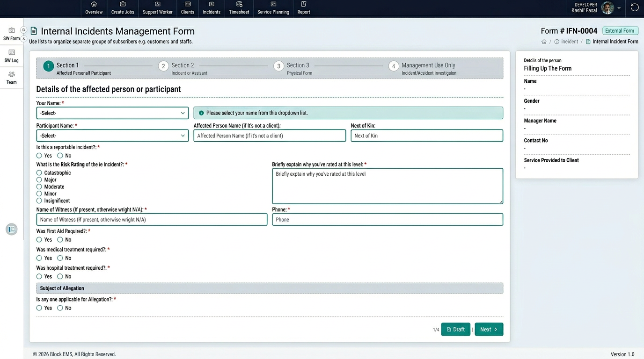
Task: Open the SW Log sidebar icon
Action: point(12,52)
